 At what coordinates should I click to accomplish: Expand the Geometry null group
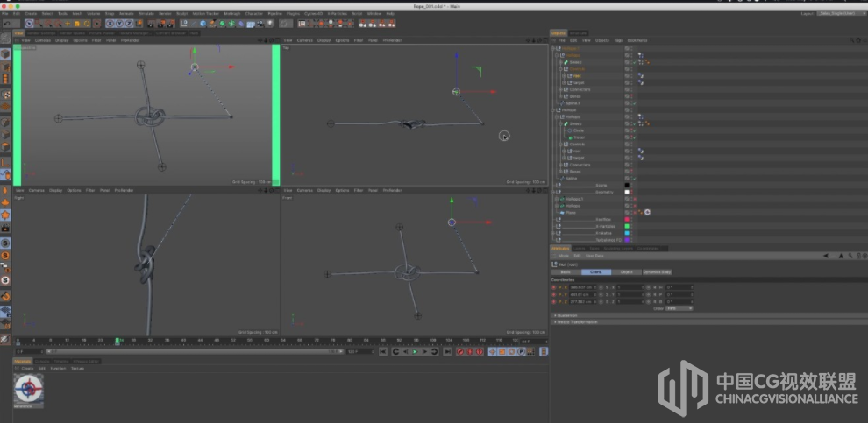(553, 192)
